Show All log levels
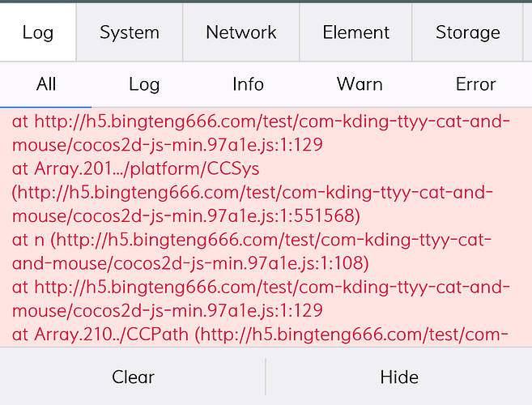The image size is (532, 405). (x=46, y=84)
